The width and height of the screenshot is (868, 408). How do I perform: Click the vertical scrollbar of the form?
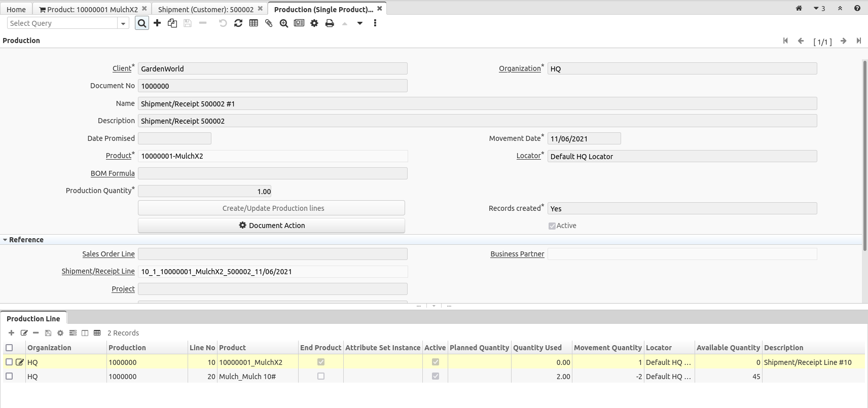point(864,152)
